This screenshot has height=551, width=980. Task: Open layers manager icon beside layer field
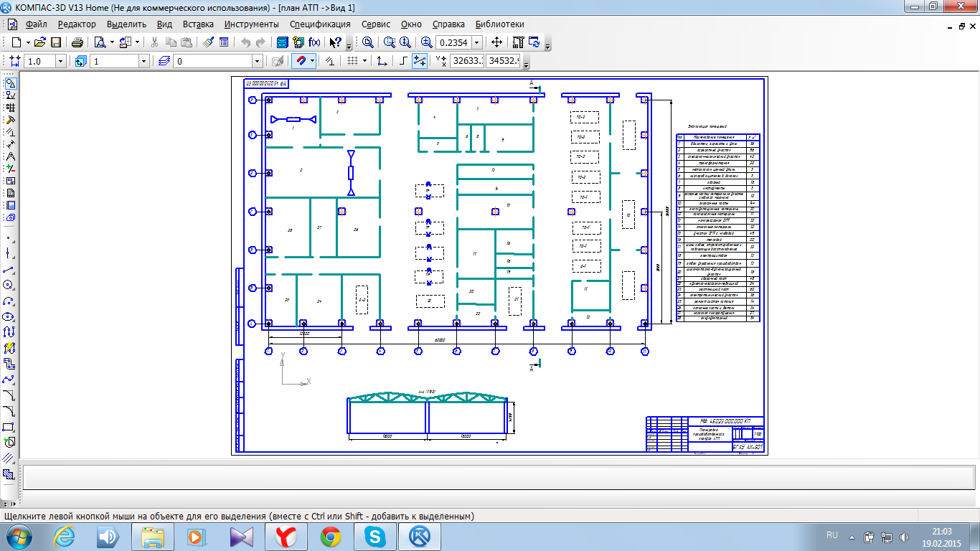click(x=164, y=61)
